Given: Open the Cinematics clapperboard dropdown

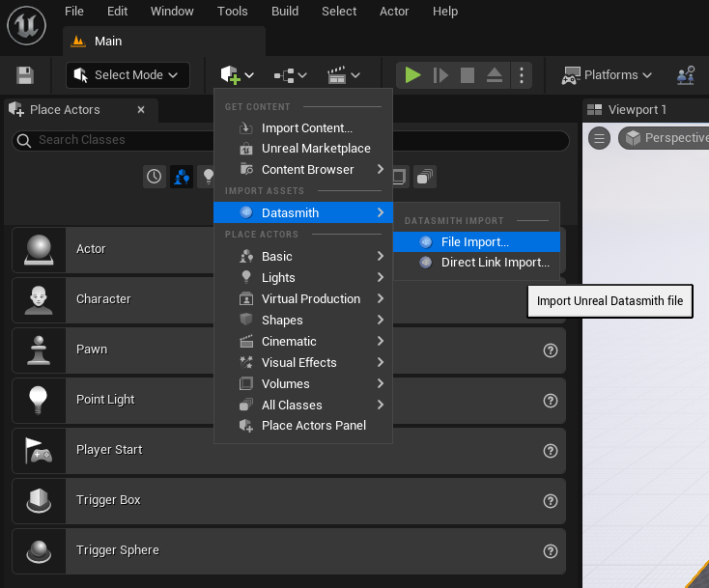Looking at the screenshot, I should pos(344,75).
